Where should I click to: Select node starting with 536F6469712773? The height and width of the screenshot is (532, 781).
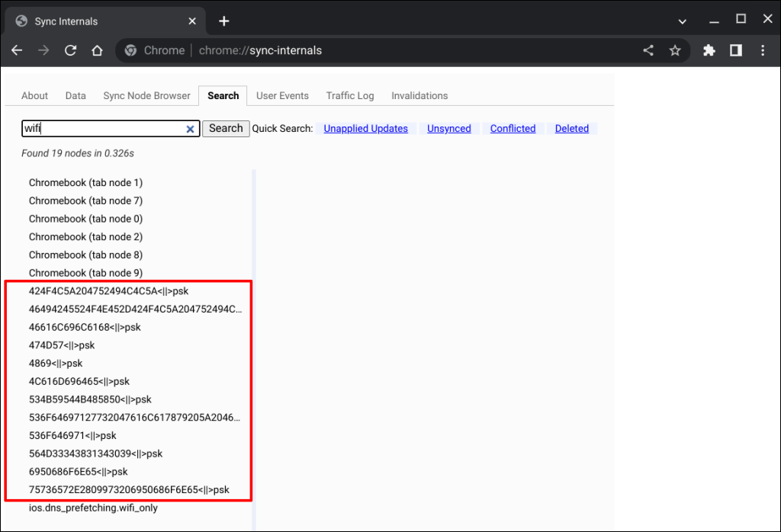click(x=134, y=418)
